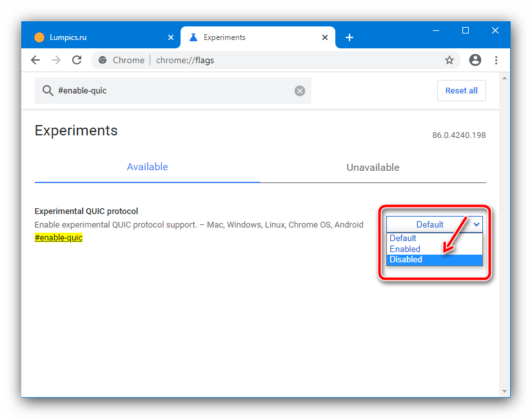Screen dimensions: 532x419
Task: Click the forward navigation arrow
Action: (x=56, y=61)
